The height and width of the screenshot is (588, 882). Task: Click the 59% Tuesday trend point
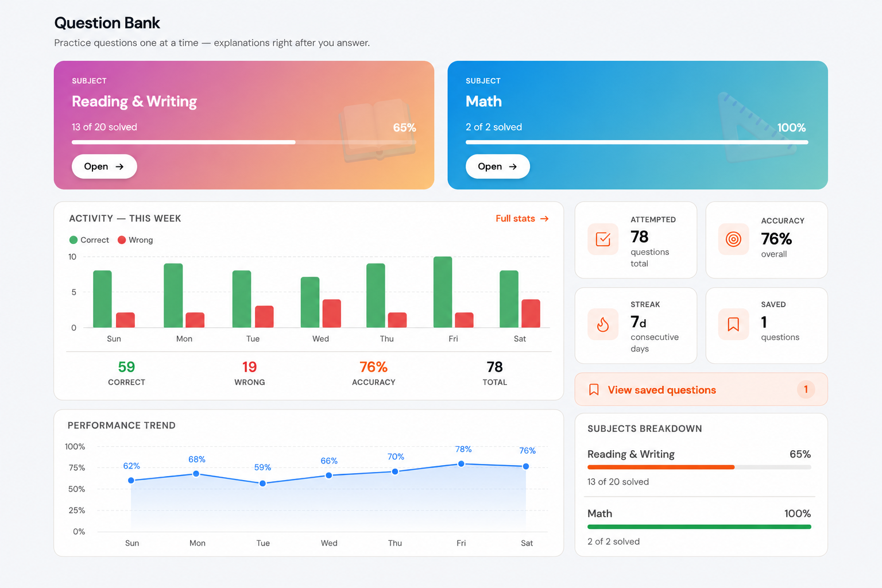[x=262, y=483]
